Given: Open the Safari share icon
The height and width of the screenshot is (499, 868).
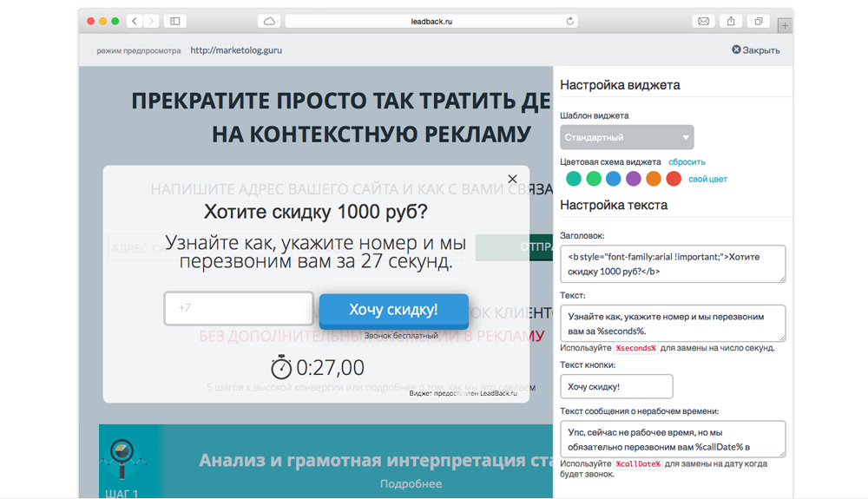Looking at the screenshot, I should pos(731,21).
